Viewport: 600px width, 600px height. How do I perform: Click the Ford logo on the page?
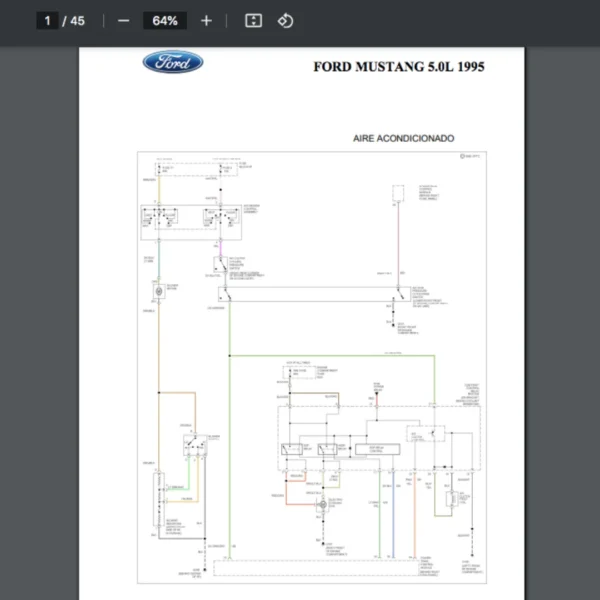[x=173, y=62]
